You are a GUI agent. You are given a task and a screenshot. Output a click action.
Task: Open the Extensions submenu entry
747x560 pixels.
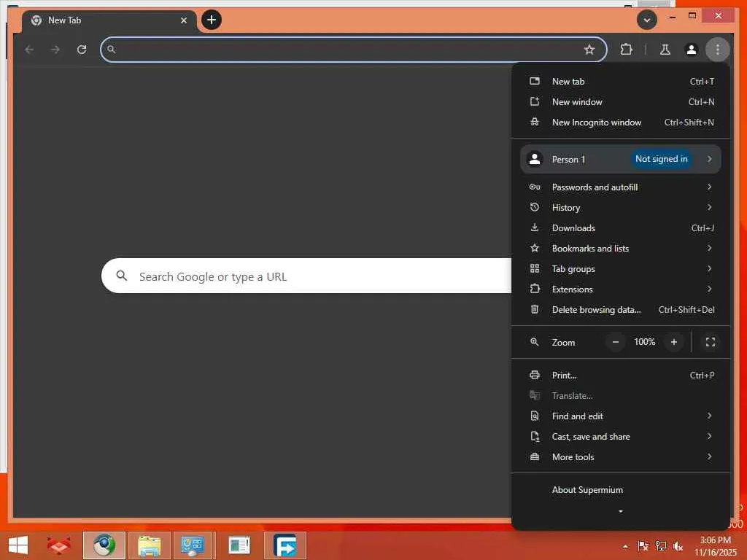[x=621, y=289]
